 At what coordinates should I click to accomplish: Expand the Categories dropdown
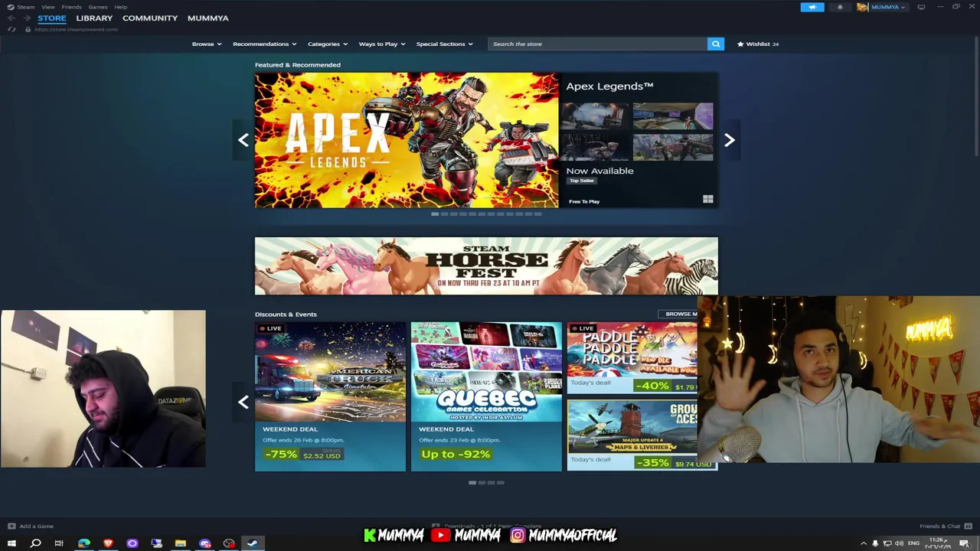[328, 44]
